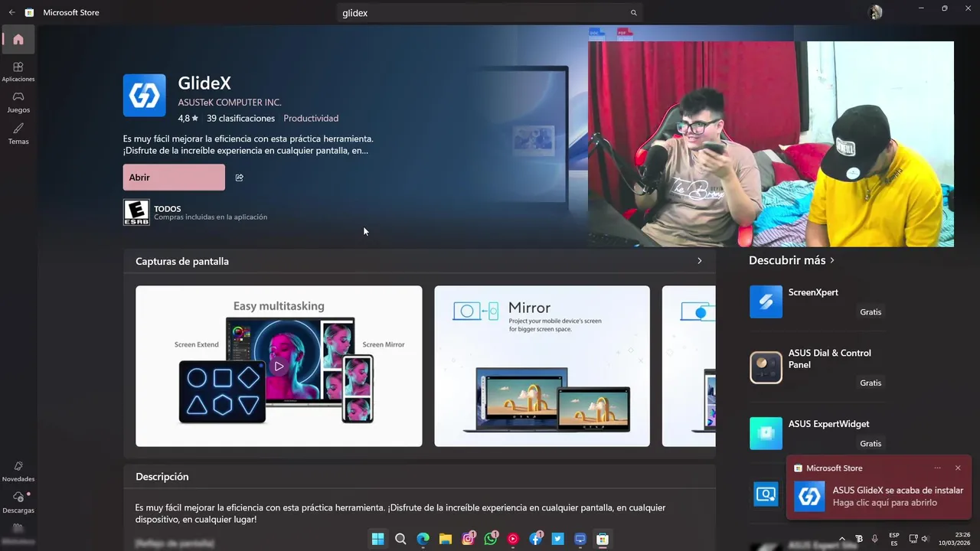Image resolution: width=980 pixels, height=551 pixels.
Task: Click the ASUS Dial & Control Panel icon
Action: click(x=766, y=367)
